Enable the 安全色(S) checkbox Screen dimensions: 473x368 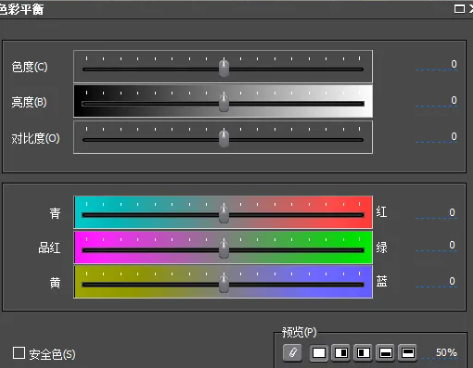click(19, 353)
